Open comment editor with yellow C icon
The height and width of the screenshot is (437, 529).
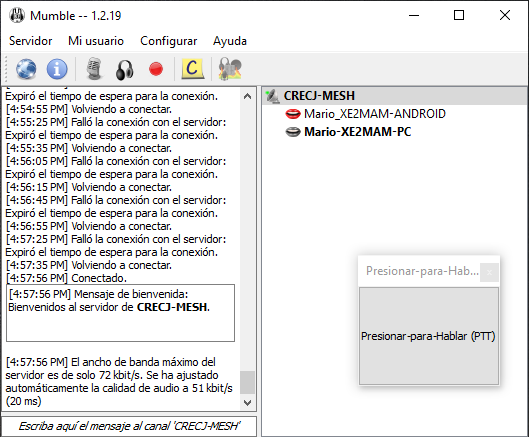coord(193,69)
